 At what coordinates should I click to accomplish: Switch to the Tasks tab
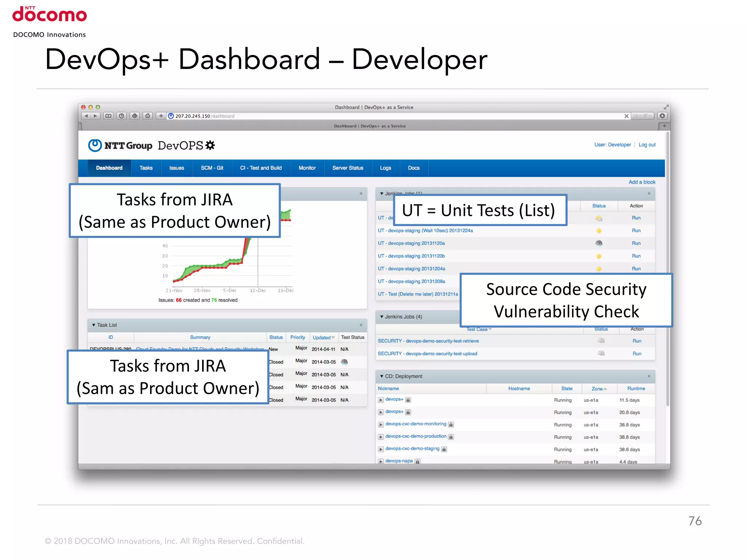[x=146, y=168]
